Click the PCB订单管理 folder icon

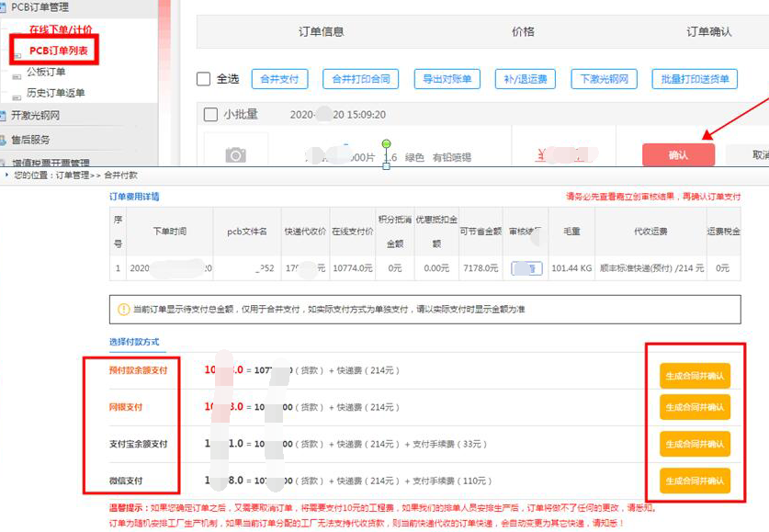click(5, 6)
